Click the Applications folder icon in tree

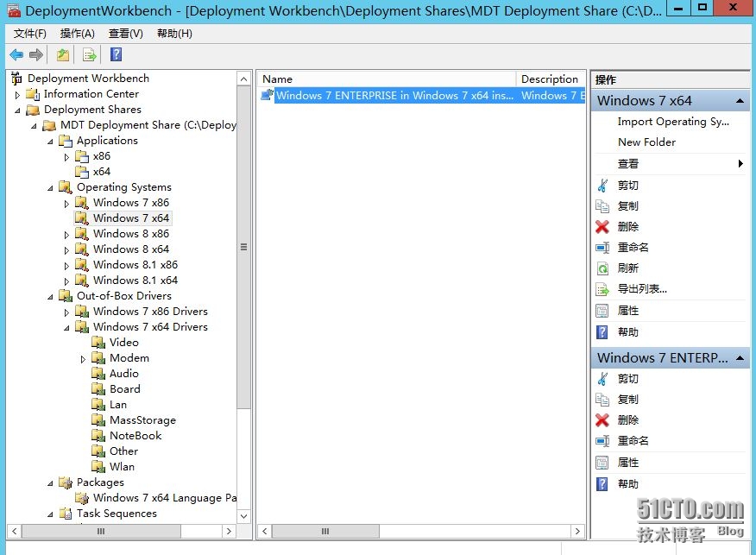coord(65,141)
